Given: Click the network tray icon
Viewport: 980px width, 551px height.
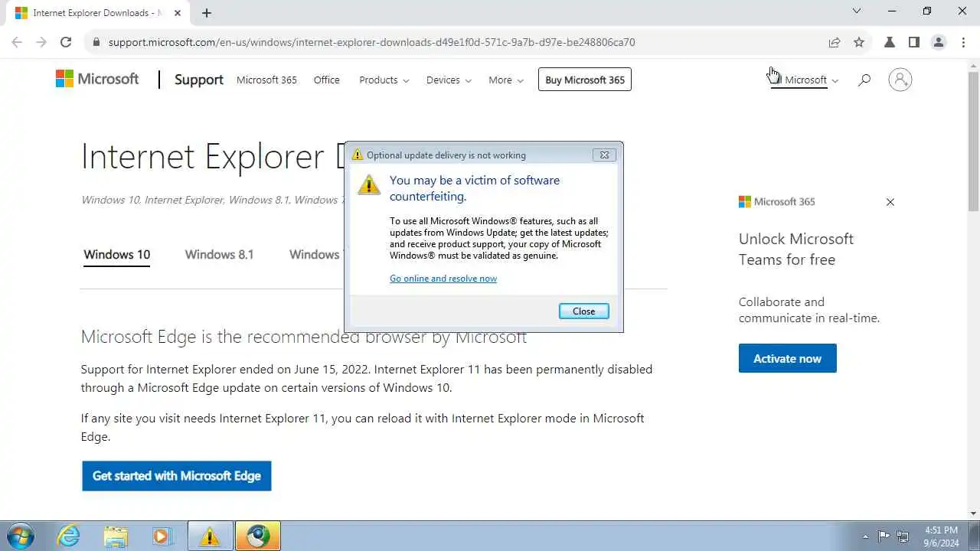Looking at the screenshot, I should 903,536.
